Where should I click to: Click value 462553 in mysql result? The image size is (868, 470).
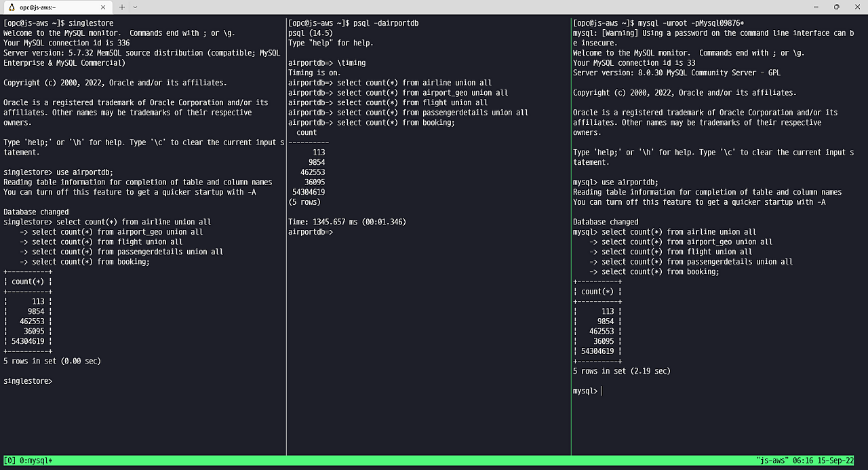pos(601,332)
